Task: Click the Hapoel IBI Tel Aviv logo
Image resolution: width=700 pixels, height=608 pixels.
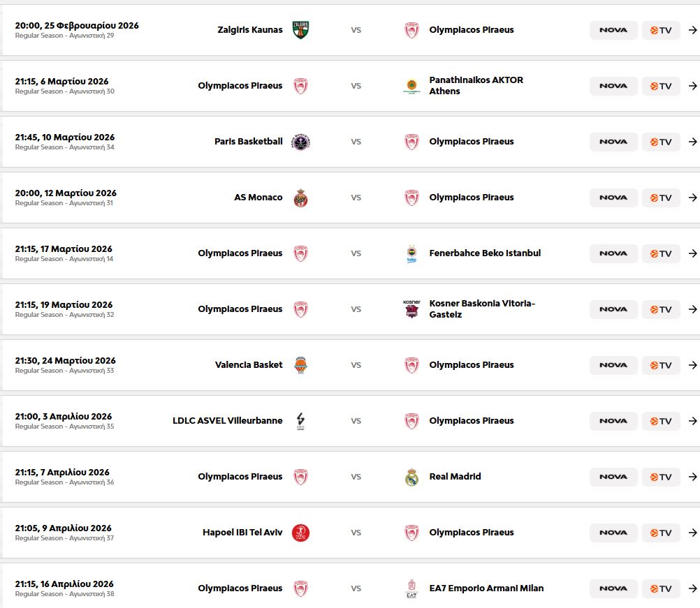Action: [x=300, y=533]
